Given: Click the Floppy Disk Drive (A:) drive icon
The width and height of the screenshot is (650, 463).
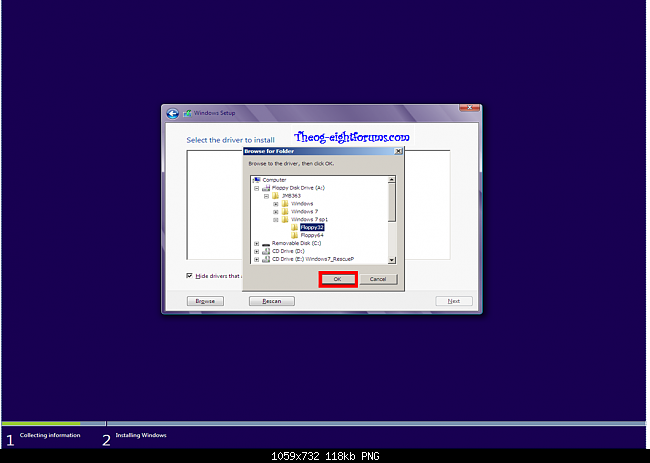Looking at the screenshot, I should 266,188.
